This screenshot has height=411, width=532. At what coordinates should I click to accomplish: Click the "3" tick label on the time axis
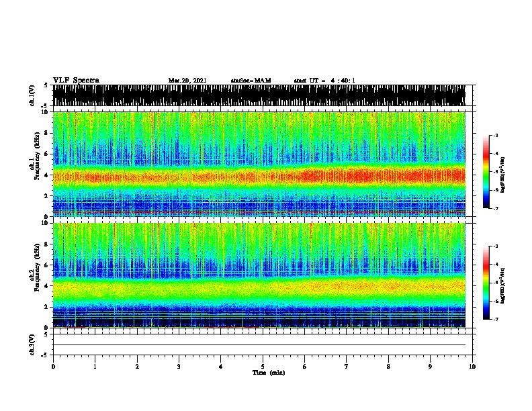pos(179,367)
